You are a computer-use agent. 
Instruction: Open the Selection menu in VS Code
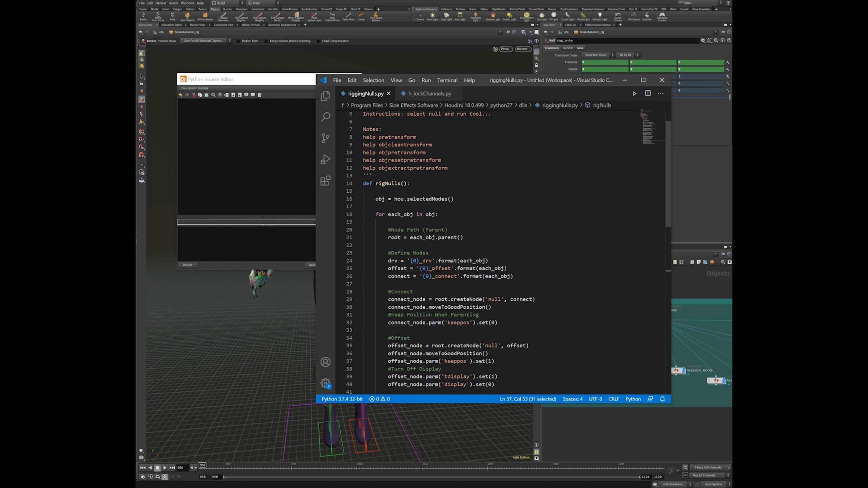[373, 80]
